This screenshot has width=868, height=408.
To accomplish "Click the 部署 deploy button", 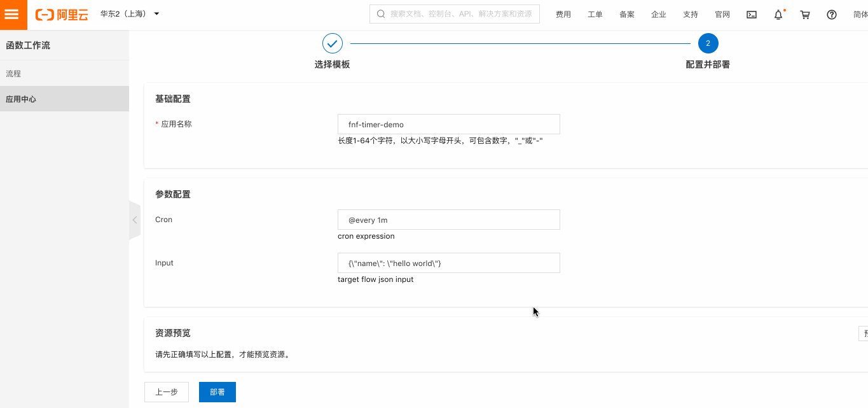I will (217, 391).
